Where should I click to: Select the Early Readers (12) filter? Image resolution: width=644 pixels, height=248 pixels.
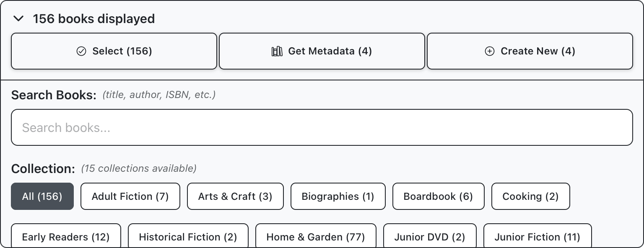coord(66,237)
